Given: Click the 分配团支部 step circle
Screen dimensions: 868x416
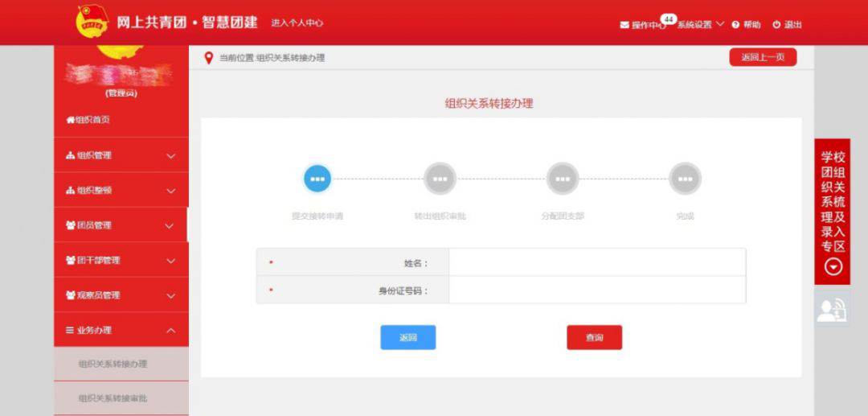Looking at the screenshot, I should [563, 179].
